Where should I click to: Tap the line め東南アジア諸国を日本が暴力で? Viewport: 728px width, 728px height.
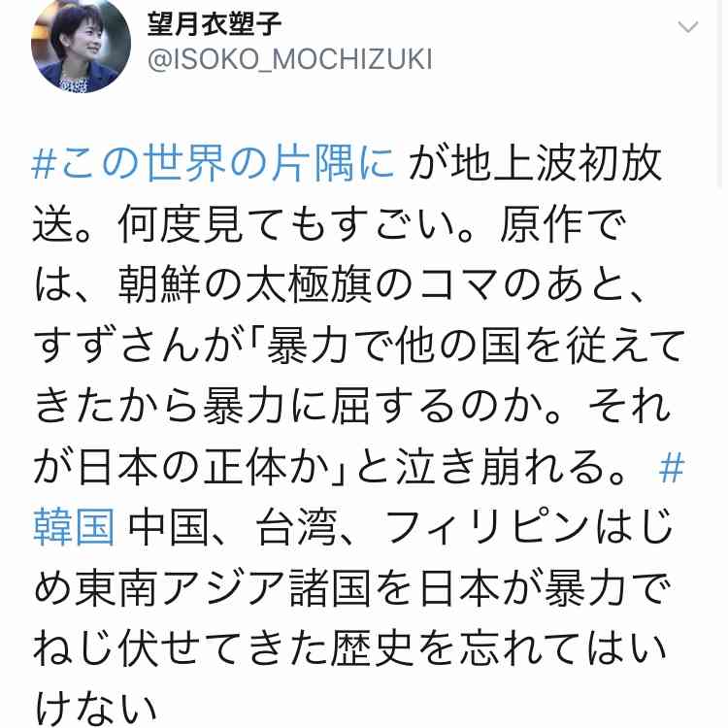point(352,588)
